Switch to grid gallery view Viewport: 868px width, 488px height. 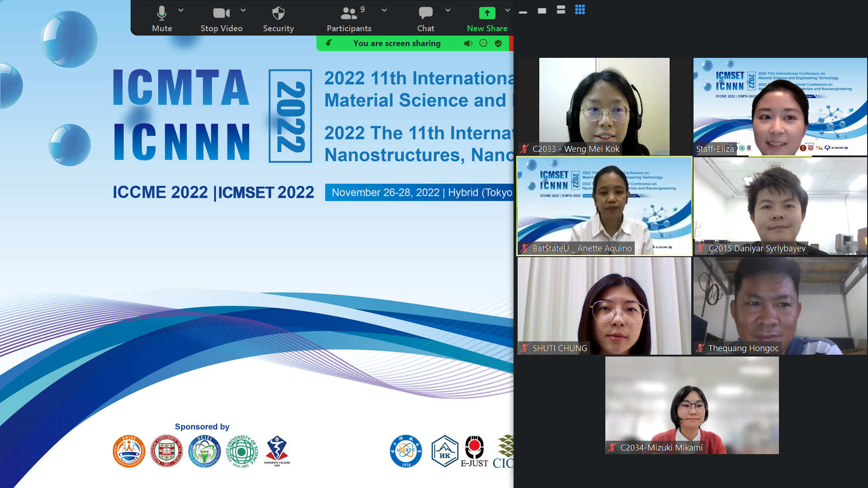[580, 9]
